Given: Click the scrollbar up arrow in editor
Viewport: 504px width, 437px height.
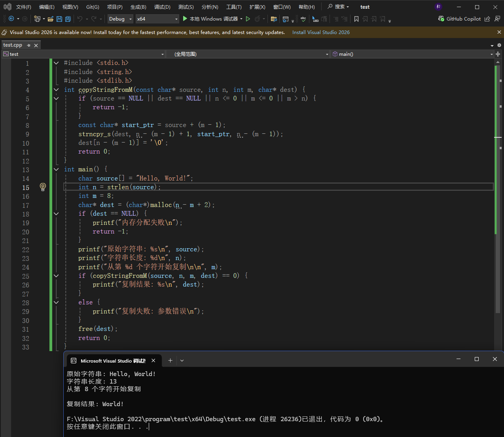Looking at the screenshot, I should [498, 61].
